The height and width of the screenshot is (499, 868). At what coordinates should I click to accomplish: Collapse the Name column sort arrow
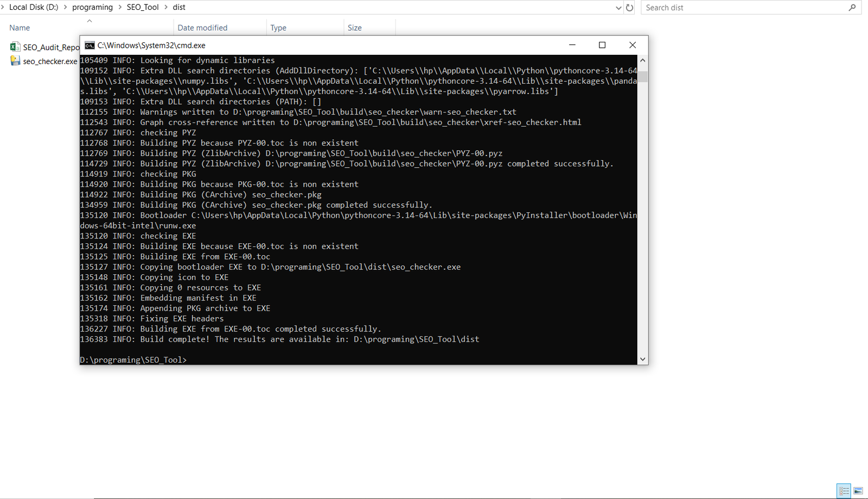click(x=90, y=21)
